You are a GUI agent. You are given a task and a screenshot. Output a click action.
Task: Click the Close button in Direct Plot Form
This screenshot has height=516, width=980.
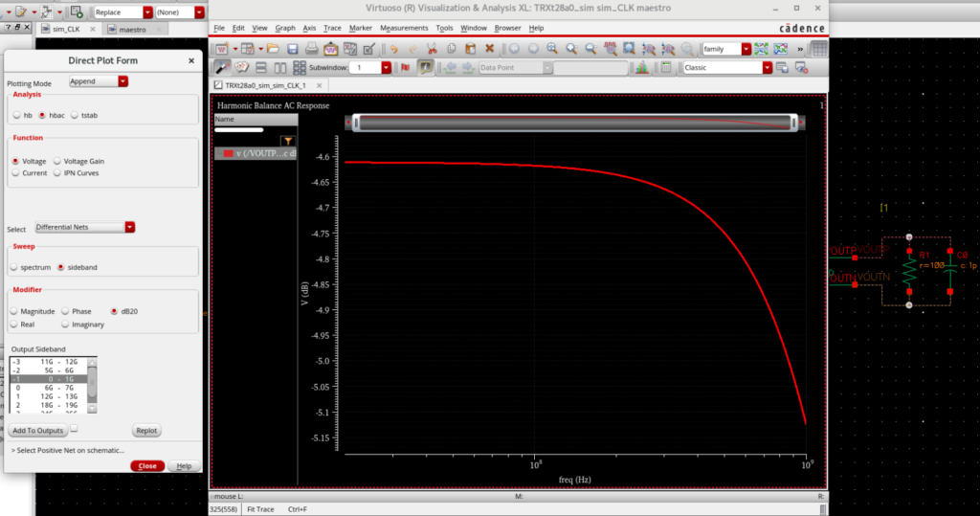[146, 466]
